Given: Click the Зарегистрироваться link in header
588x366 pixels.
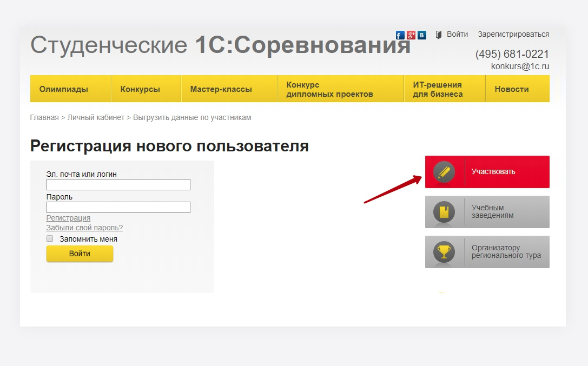Looking at the screenshot, I should coord(513,34).
